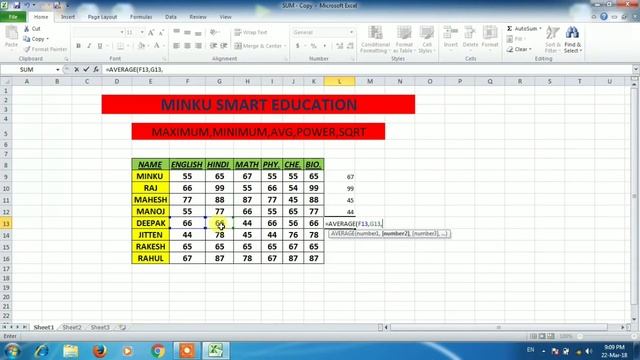Viewport: 640px width, 360px height.
Task: Open Find & Select binoculars
Action: (x=572, y=33)
